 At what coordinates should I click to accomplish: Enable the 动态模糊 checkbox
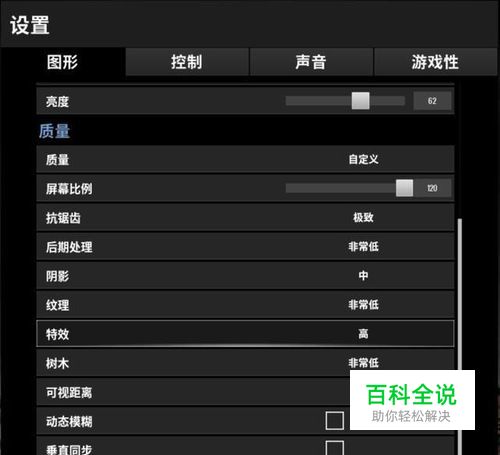[335, 421]
